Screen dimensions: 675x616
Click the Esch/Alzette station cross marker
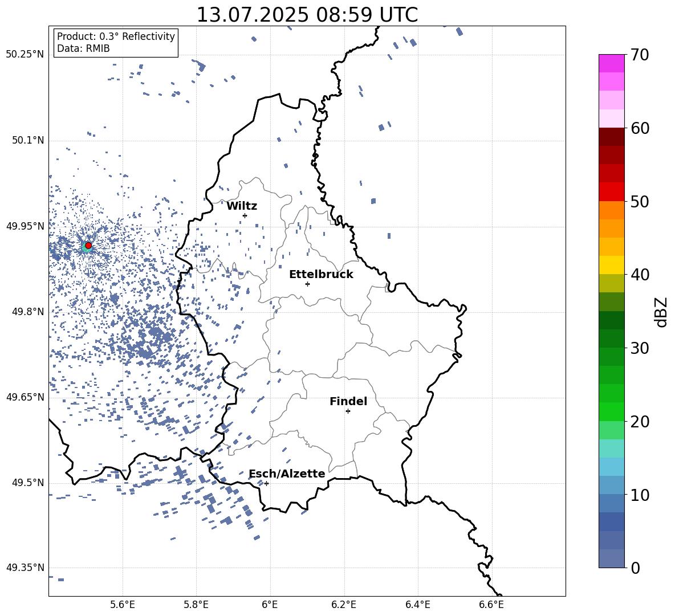pyautogui.click(x=266, y=483)
